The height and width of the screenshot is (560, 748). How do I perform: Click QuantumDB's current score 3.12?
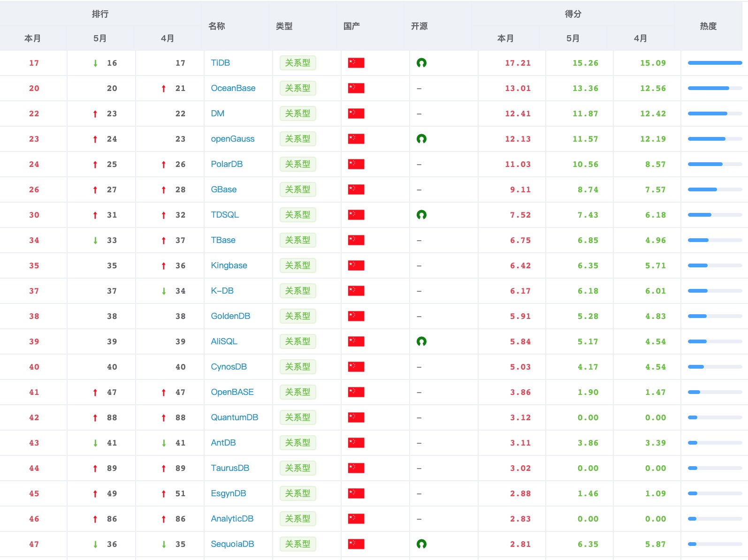click(520, 417)
